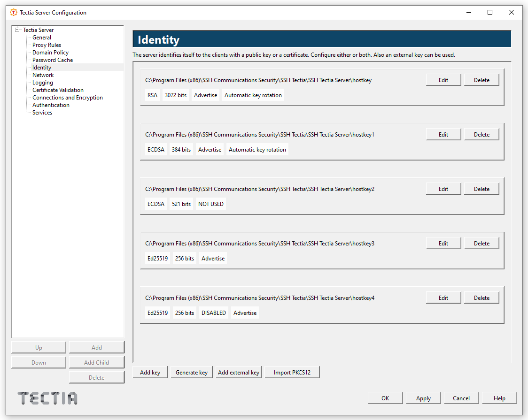The width and height of the screenshot is (528, 420).
Task: Edit the hostkey3 Ed25519 entry
Action: (443, 244)
